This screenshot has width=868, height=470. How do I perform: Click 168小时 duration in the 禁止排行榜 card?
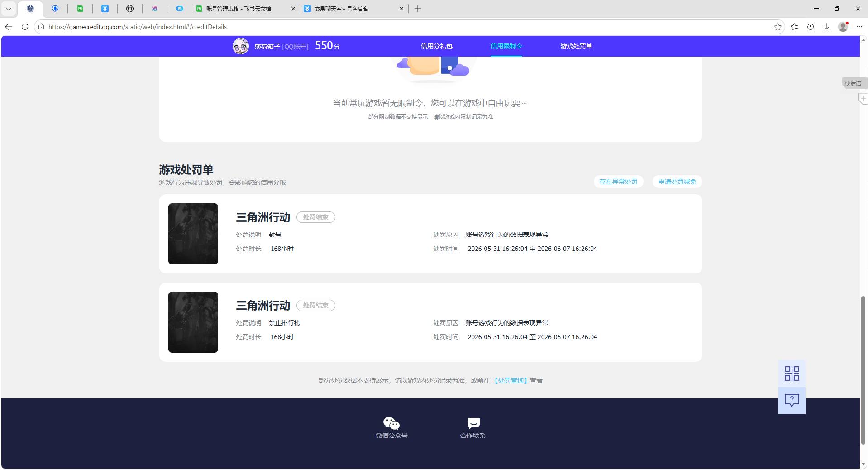[x=282, y=337]
